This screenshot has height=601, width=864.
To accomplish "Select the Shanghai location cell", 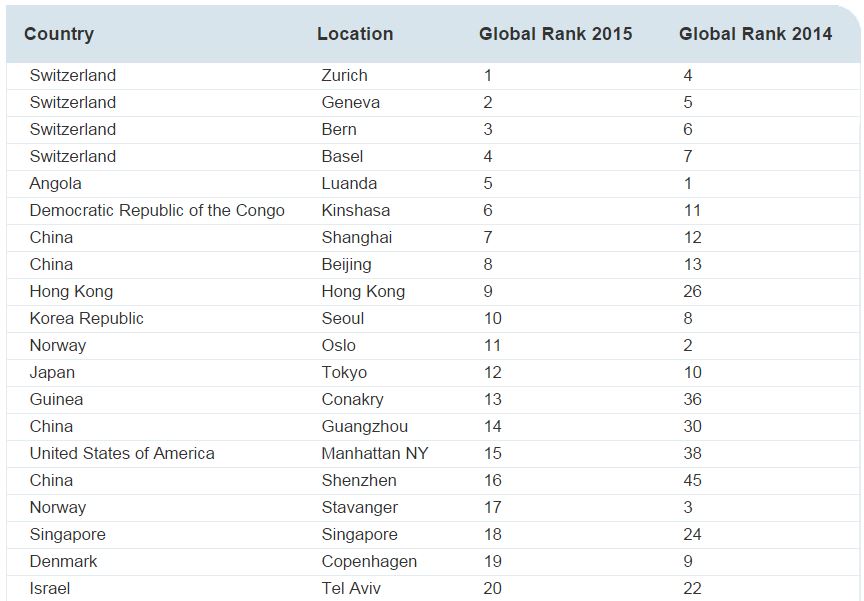I will [x=357, y=237].
